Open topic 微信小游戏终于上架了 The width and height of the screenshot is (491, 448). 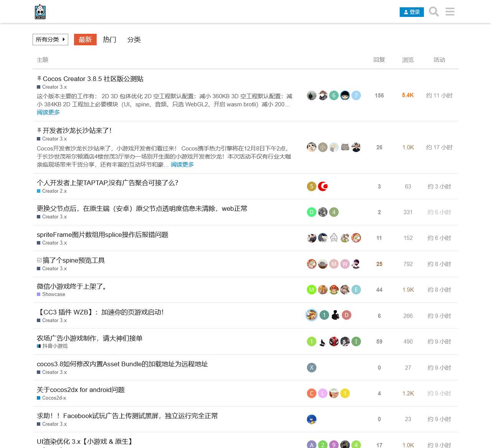(x=72, y=286)
